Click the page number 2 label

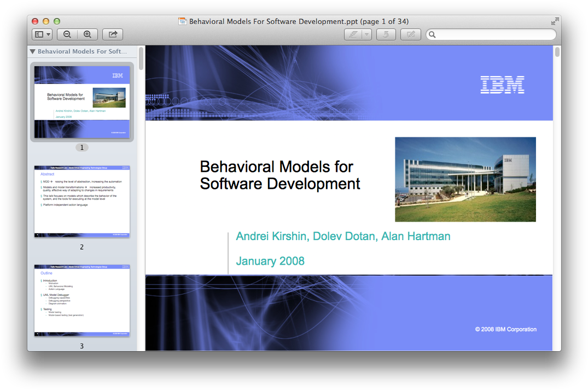pyautogui.click(x=81, y=247)
